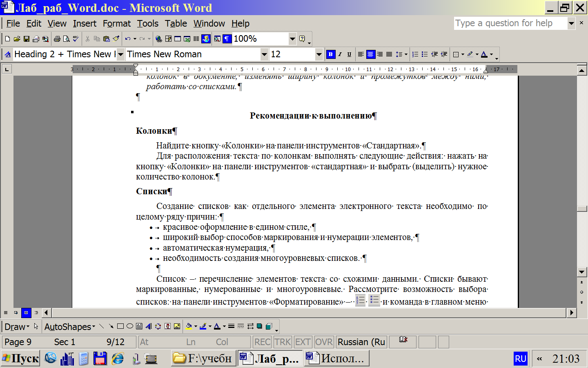Screen dimensions: 588x368
Task: Undo the last action
Action: point(128,39)
